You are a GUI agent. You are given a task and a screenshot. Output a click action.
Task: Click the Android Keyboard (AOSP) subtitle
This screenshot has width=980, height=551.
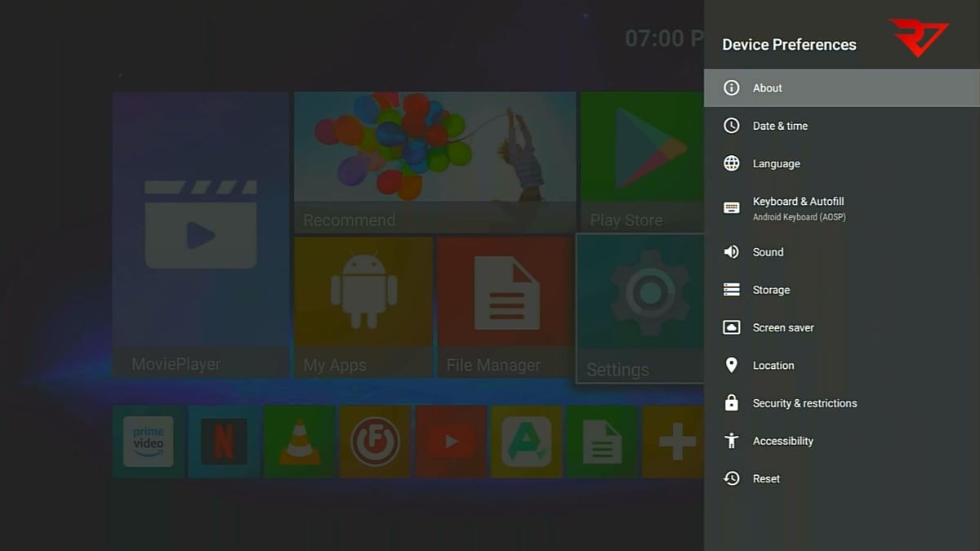[x=799, y=217]
